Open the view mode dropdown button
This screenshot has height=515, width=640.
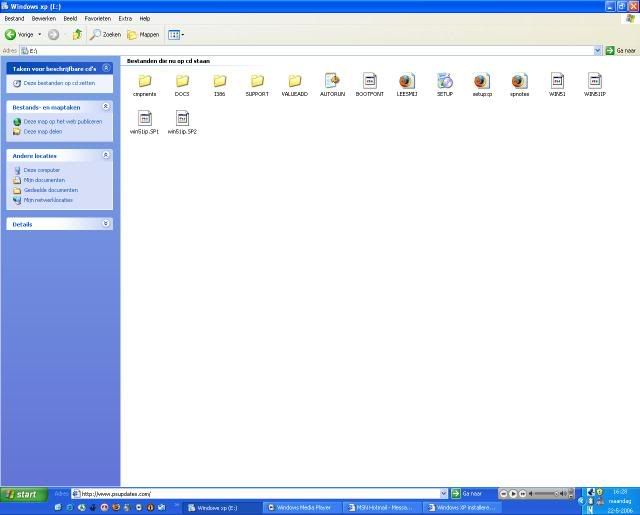tap(176, 35)
